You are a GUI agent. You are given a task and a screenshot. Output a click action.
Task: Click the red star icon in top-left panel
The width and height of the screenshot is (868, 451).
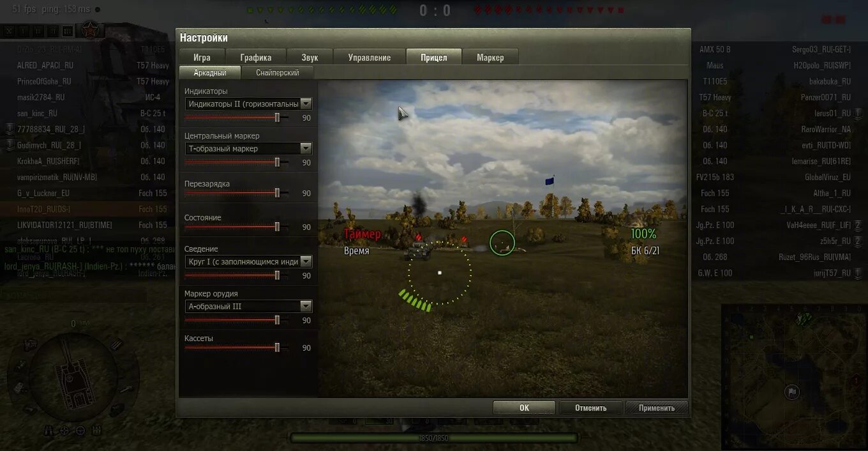[90, 30]
